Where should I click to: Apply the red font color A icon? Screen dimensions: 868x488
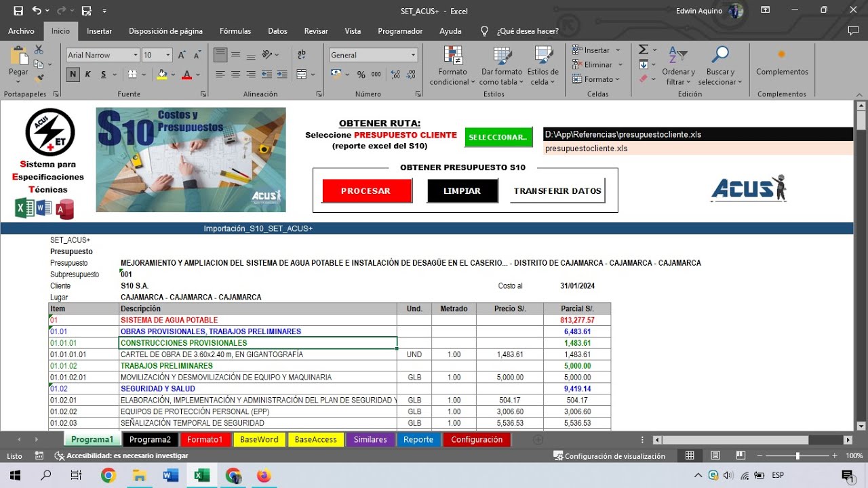pos(186,75)
